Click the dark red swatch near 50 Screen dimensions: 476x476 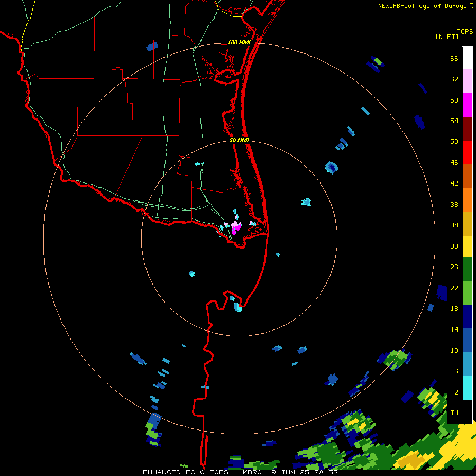click(x=467, y=129)
